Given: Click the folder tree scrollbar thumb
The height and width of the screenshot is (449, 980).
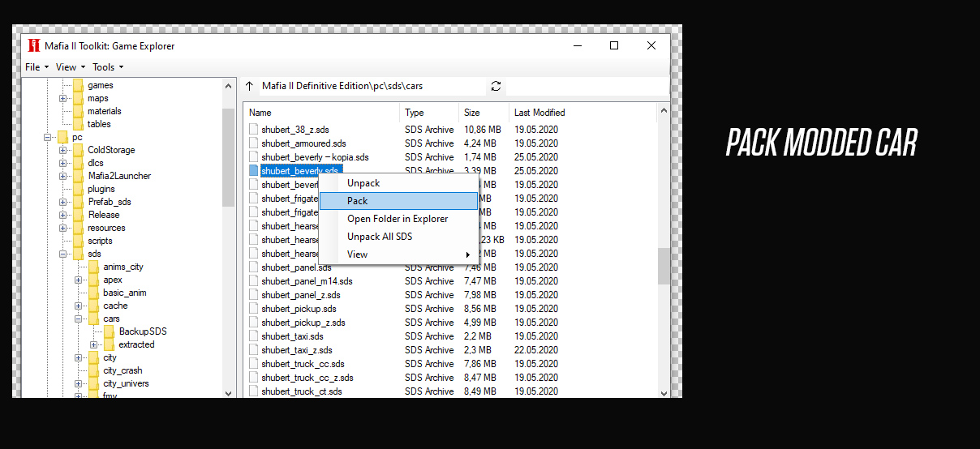Looking at the screenshot, I should click(x=228, y=157).
